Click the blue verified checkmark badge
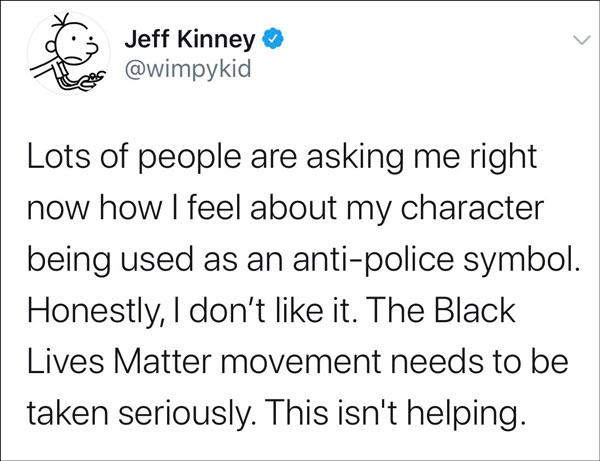 (x=274, y=43)
